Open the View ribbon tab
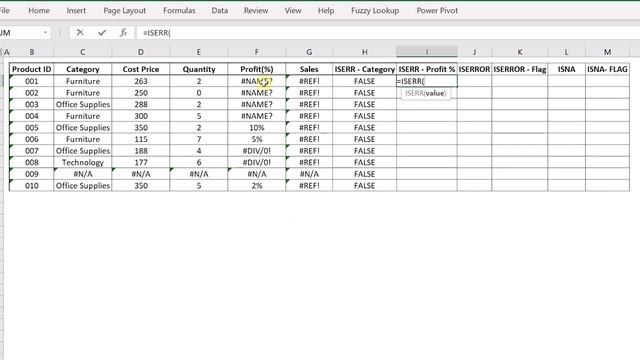 (x=293, y=11)
